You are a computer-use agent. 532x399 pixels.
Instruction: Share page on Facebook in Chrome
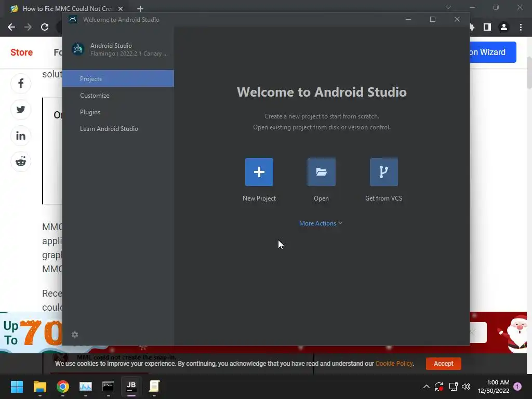(x=21, y=84)
